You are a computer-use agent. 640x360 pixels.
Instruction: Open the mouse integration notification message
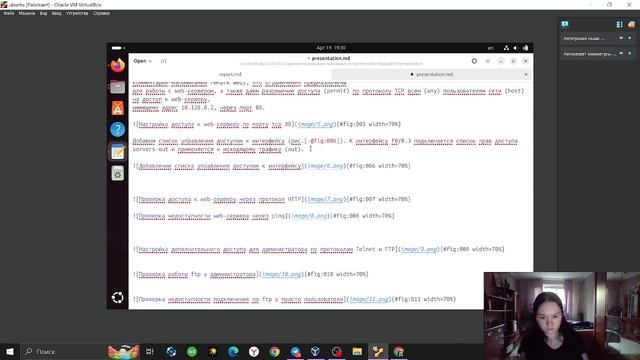click(584, 38)
